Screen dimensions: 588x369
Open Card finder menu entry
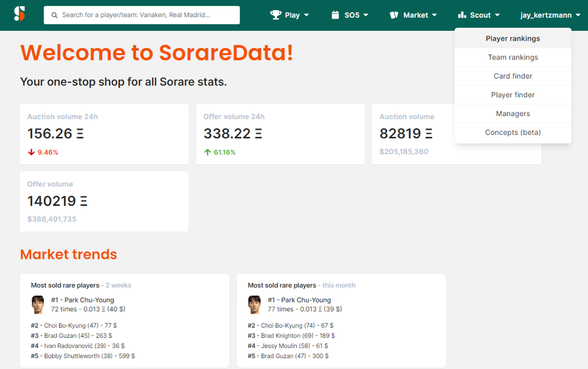click(x=513, y=76)
